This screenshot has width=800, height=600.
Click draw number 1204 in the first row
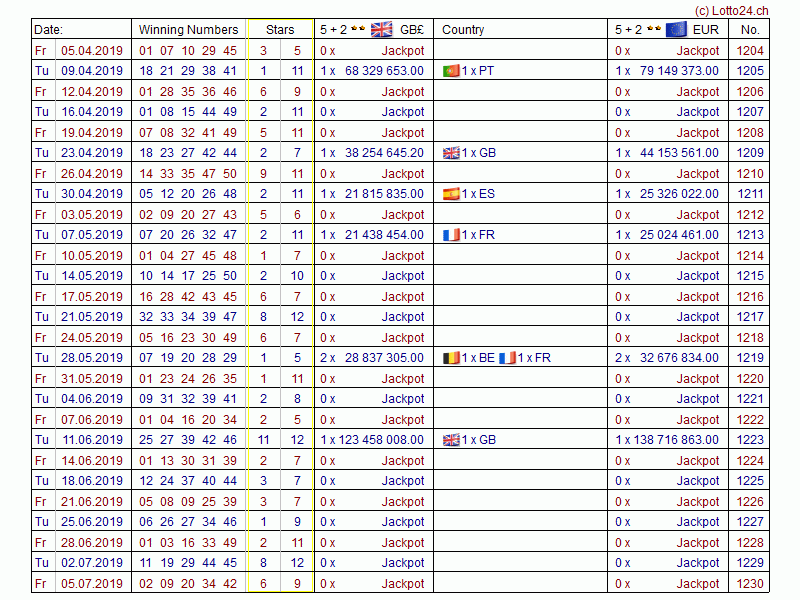(749, 50)
